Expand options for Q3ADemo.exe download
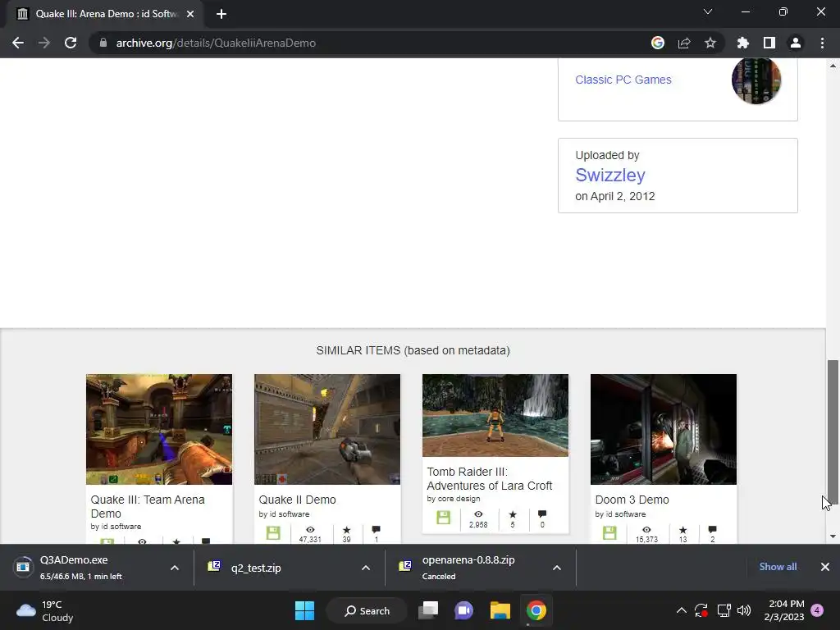840x630 pixels. coord(175,568)
